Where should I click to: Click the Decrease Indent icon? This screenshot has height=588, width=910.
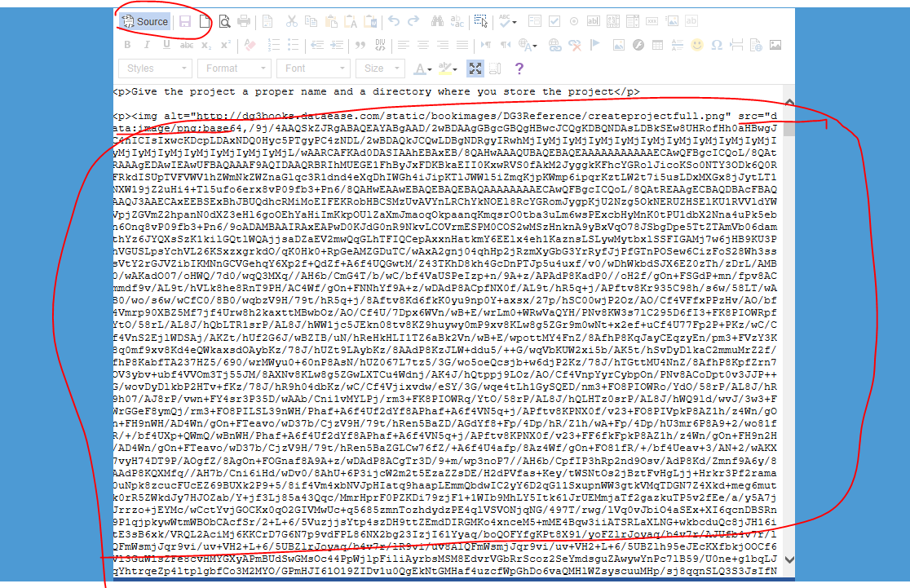317,45
